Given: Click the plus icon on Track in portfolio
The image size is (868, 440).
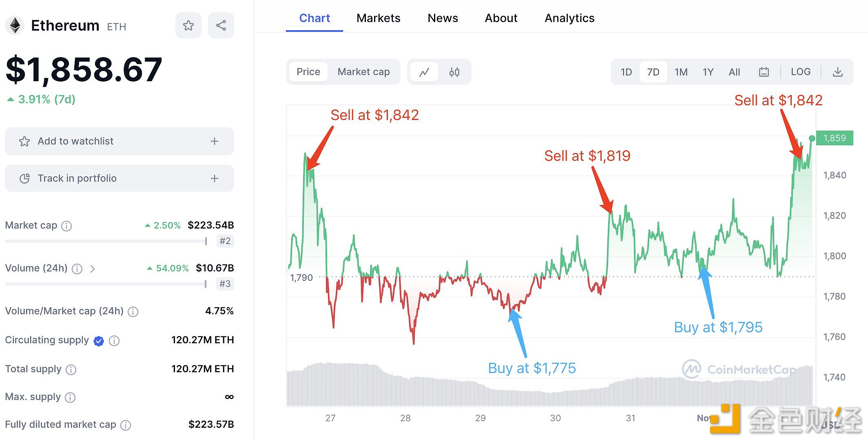Looking at the screenshot, I should pos(215,178).
